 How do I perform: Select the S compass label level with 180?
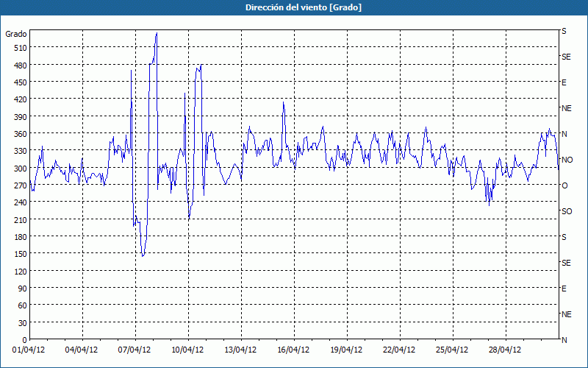tap(564, 237)
